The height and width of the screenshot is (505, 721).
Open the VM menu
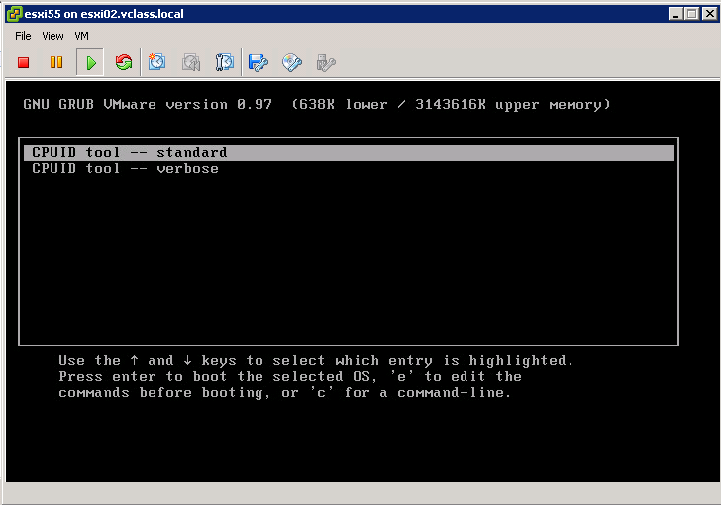tap(81, 36)
